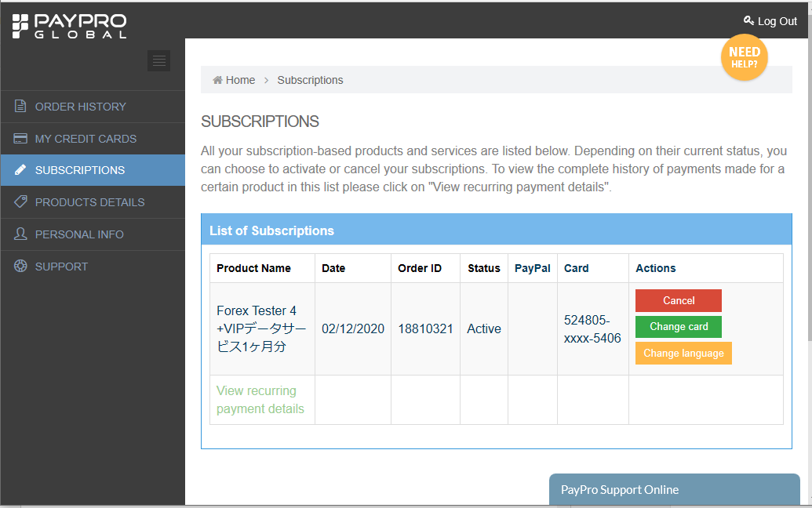Click the Status column header
The image size is (812, 508).
484,268
